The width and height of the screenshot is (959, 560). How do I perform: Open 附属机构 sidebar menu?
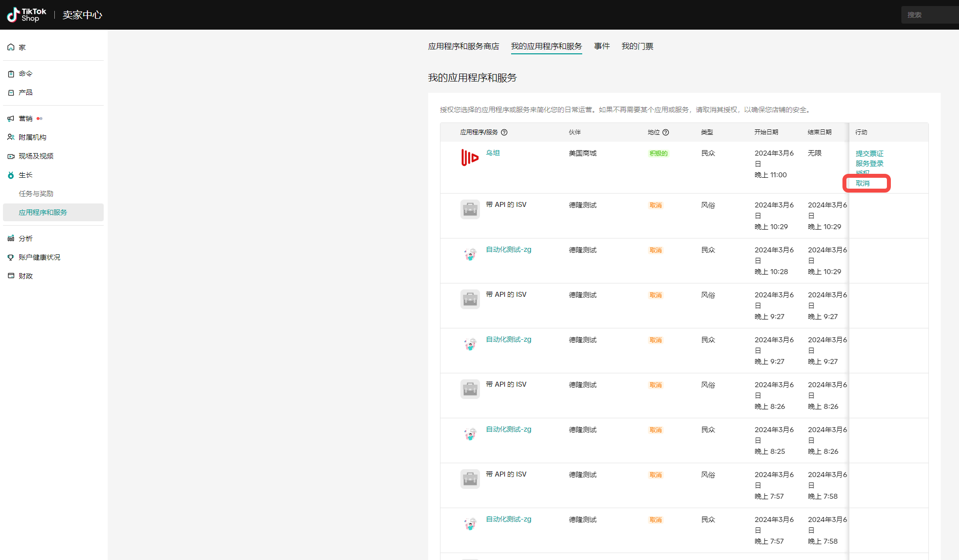[33, 137]
